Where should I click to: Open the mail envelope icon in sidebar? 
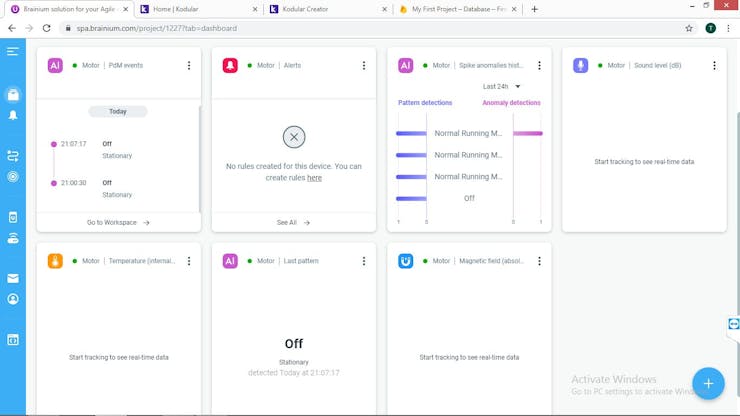[x=13, y=279]
